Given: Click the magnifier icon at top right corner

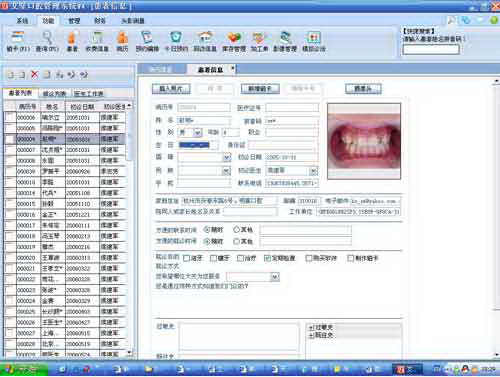Looking at the screenshot, I should pyautogui.click(x=451, y=20).
